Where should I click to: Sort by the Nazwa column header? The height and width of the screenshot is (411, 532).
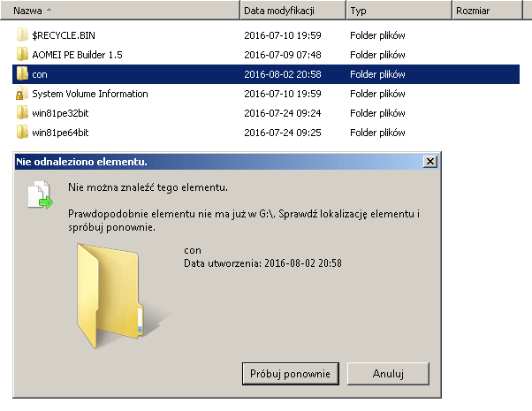coord(120,11)
